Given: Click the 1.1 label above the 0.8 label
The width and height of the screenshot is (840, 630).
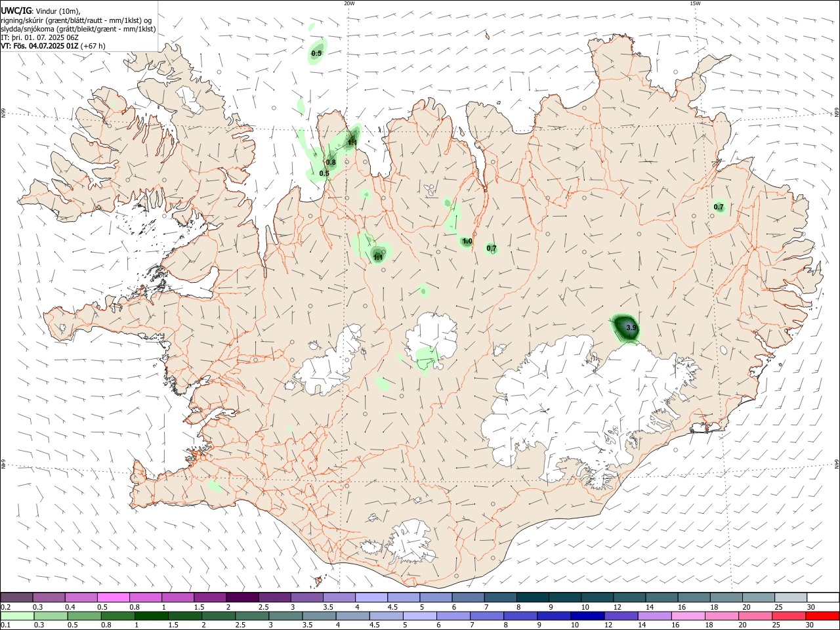Looking at the screenshot, I should click(352, 142).
